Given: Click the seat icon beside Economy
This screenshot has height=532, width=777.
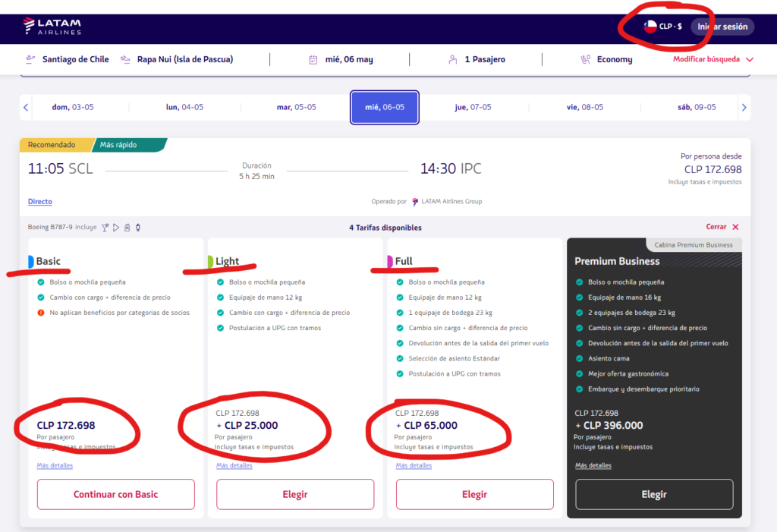Looking at the screenshot, I should (x=586, y=59).
